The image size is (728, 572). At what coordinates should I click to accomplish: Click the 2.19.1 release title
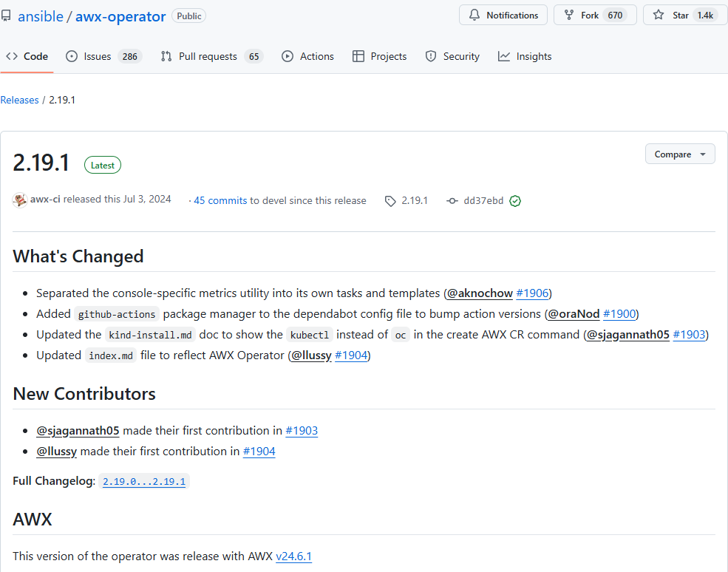pos(41,163)
